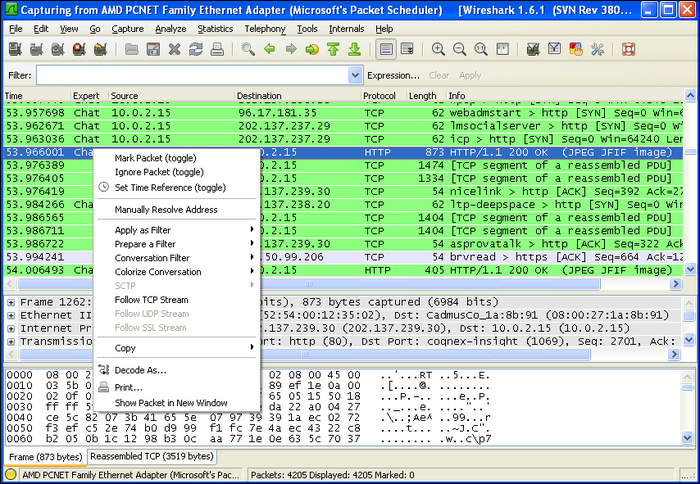
Task: Expand the Frame 1262 tree node
Action: 11,303
